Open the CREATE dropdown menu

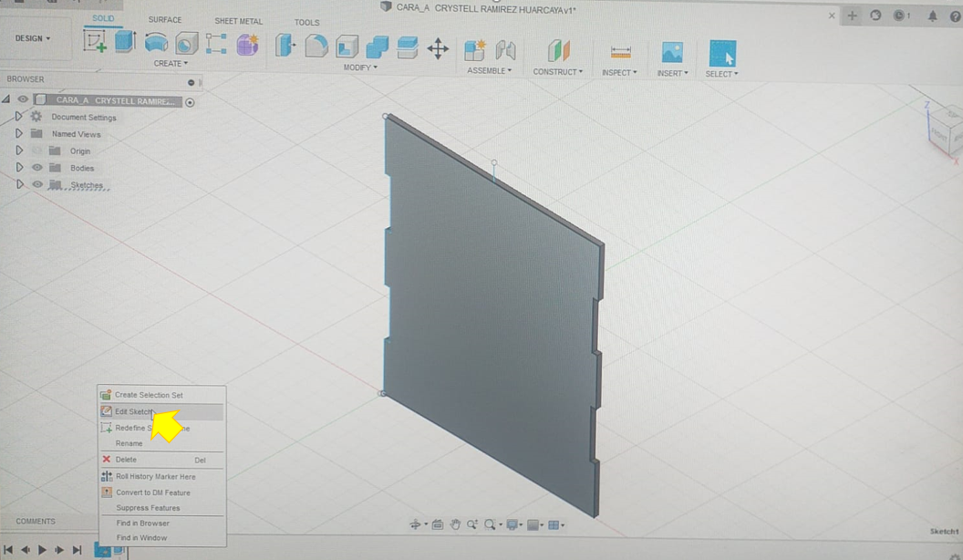pyautogui.click(x=171, y=63)
